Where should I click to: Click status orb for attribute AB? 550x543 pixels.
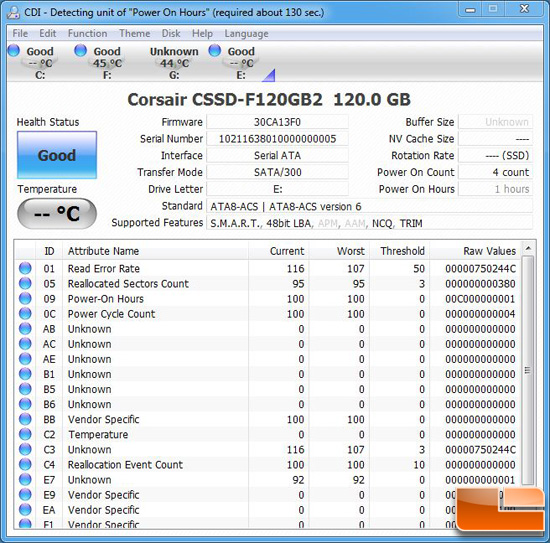pos(25,329)
